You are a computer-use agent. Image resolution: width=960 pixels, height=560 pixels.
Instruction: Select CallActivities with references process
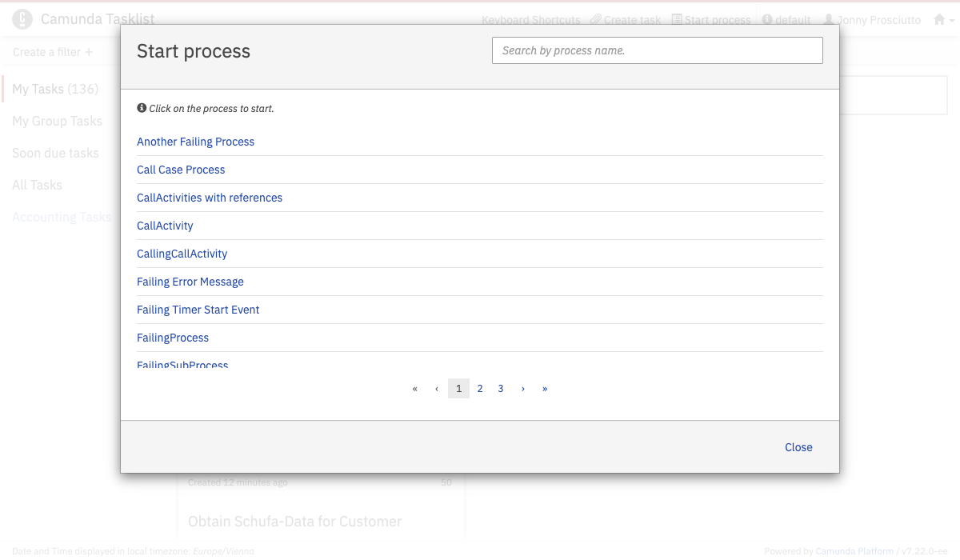point(210,198)
